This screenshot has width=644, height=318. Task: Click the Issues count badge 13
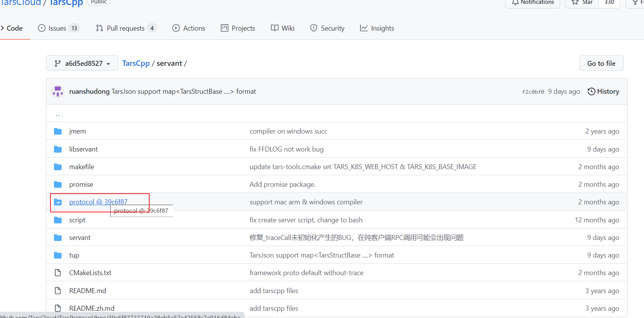[x=74, y=28]
